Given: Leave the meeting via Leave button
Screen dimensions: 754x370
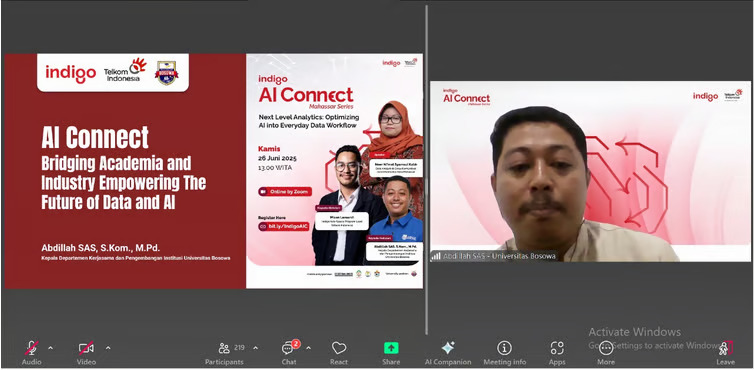Looking at the screenshot, I should 725,352.
